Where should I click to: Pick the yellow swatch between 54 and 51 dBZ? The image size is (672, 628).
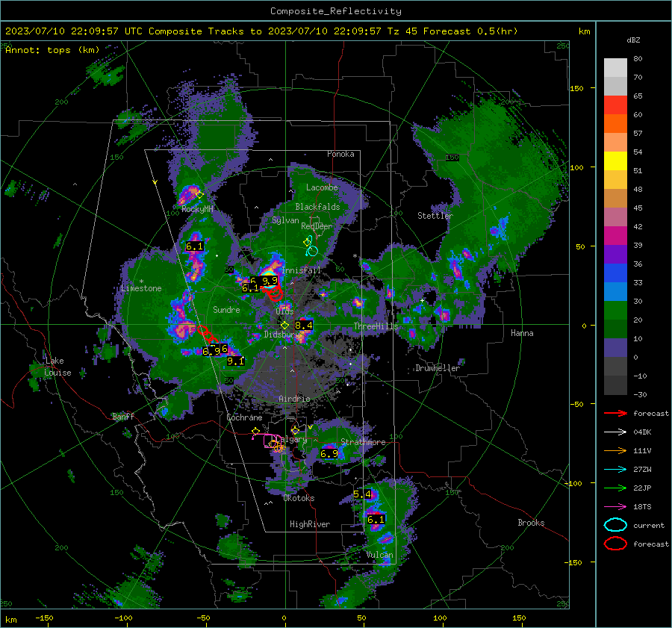tap(615, 161)
